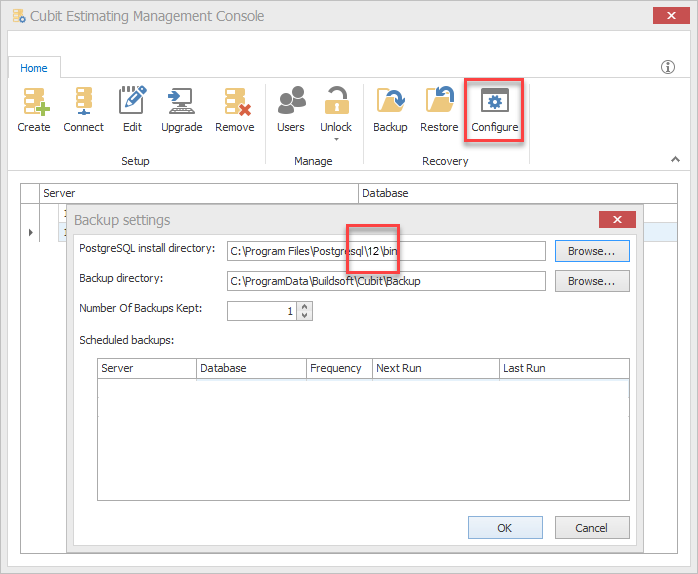Open the Configure backup settings icon

pos(495,110)
